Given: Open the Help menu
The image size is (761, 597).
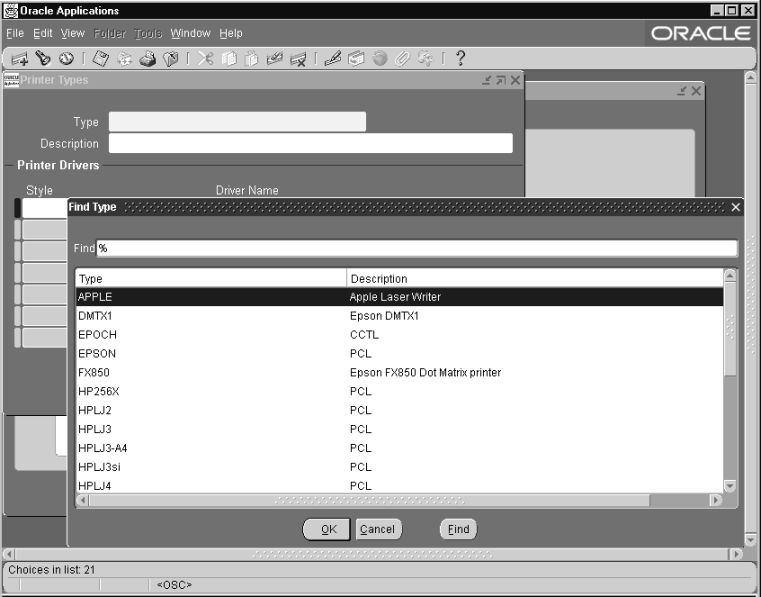Looking at the screenshot, I should [x=231, y=33].
